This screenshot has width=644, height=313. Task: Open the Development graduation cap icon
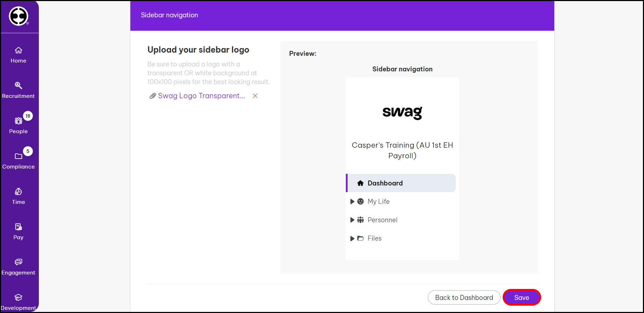click(18, 297)
